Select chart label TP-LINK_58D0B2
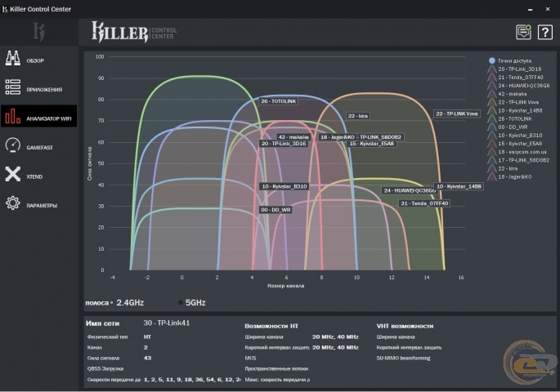560x392 pixels. (x=380, y=137)
